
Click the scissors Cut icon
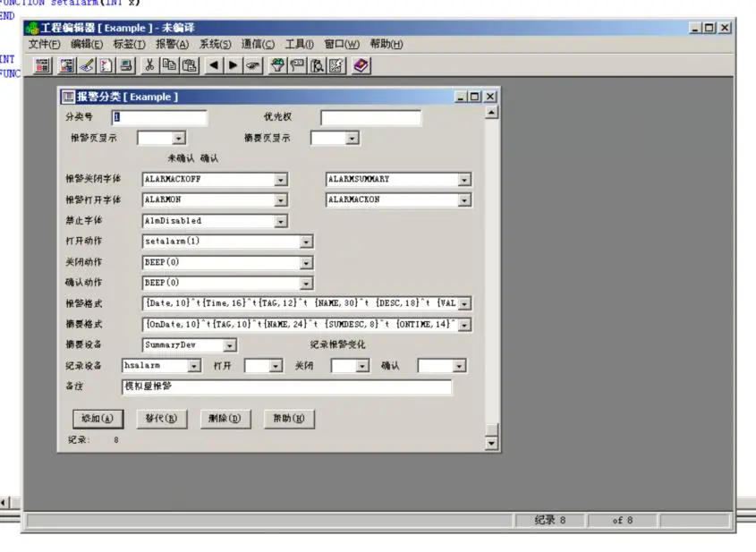pyautogui.click(x=150, y=65)
